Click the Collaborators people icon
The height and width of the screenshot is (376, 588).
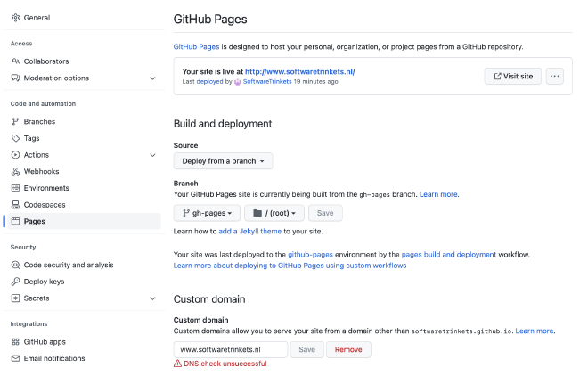[x=15, y=61]
